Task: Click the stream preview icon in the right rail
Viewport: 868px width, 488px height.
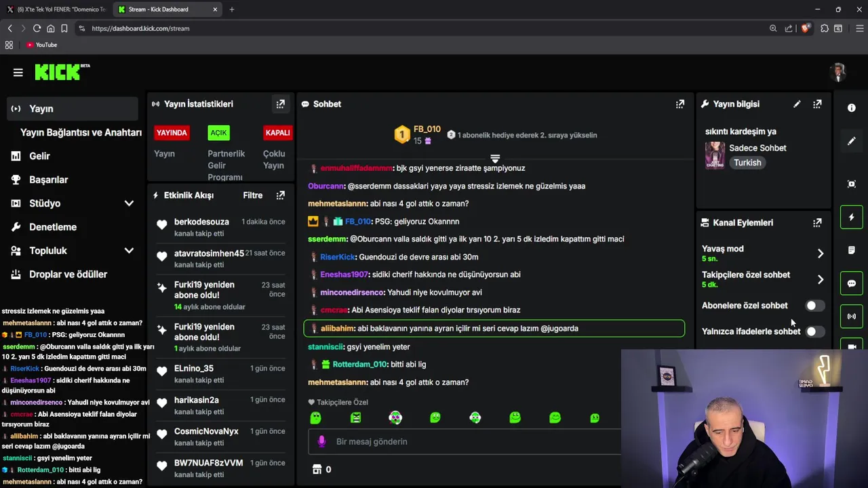Action: (x=852, y=184)
